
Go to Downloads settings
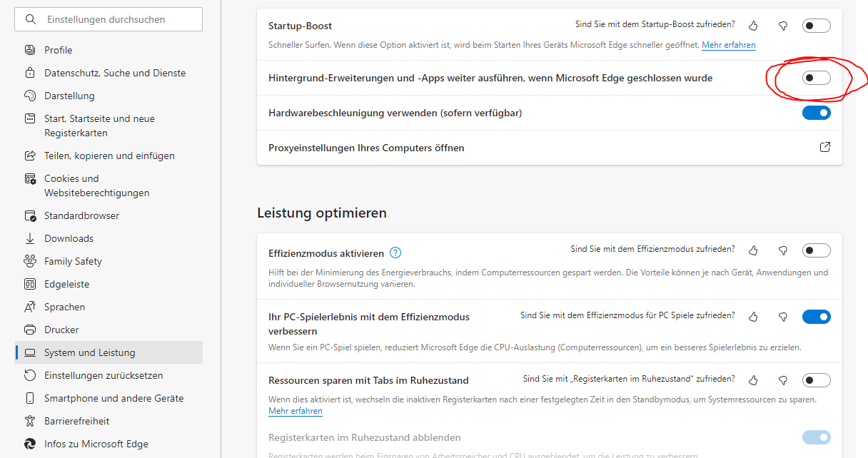tap(108, 238)
